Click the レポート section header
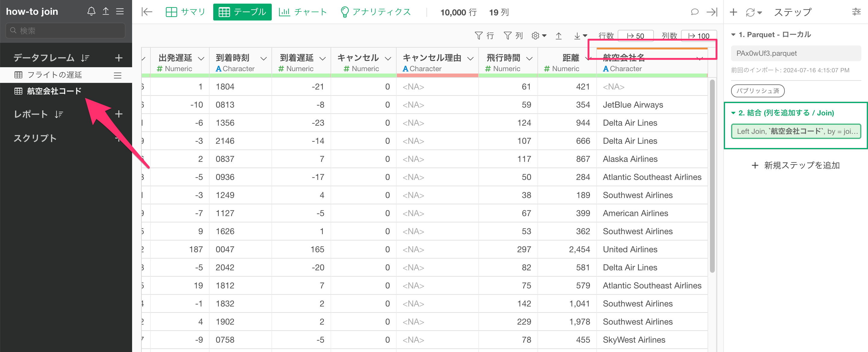The image size is (868, 352). (31, 114)
